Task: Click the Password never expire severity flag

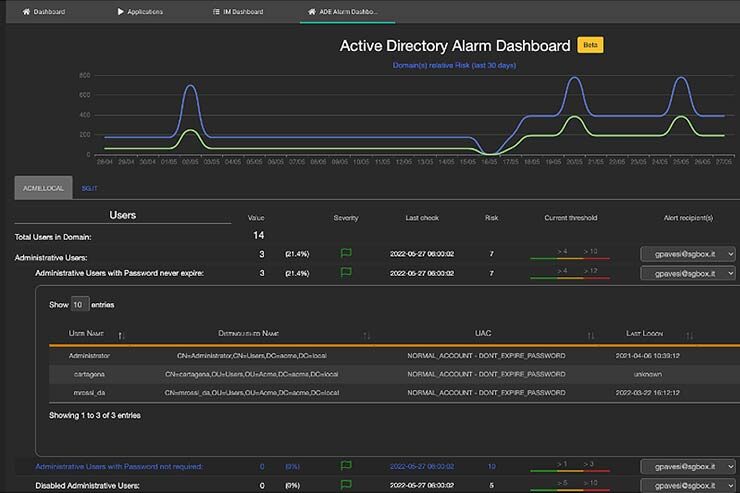Action: pyautogui.click(x=346, y=272)
